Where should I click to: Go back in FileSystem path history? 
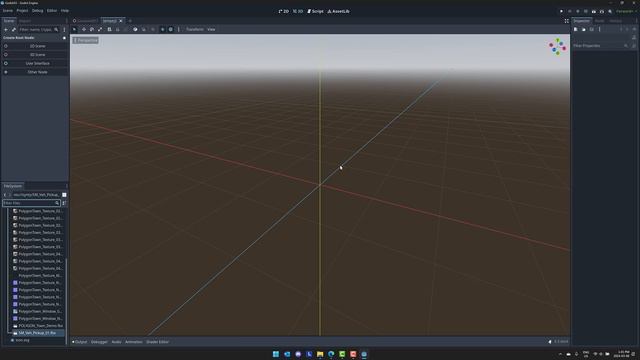click(5, 195)
